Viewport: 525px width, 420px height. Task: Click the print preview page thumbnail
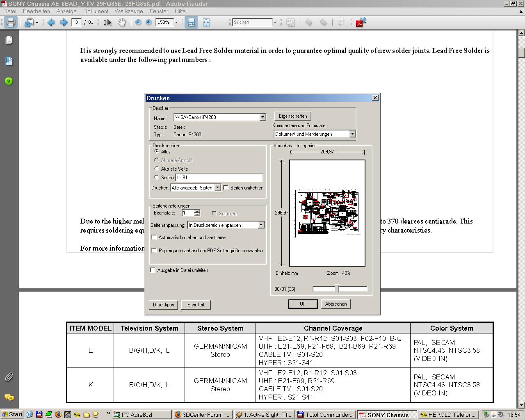pyautogui.click(x=327, y=213)
